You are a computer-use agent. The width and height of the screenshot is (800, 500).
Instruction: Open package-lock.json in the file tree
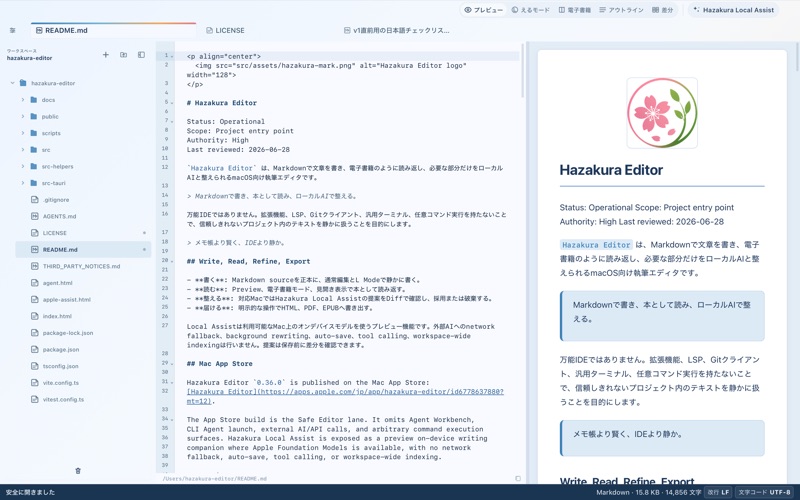click(67, 333)
